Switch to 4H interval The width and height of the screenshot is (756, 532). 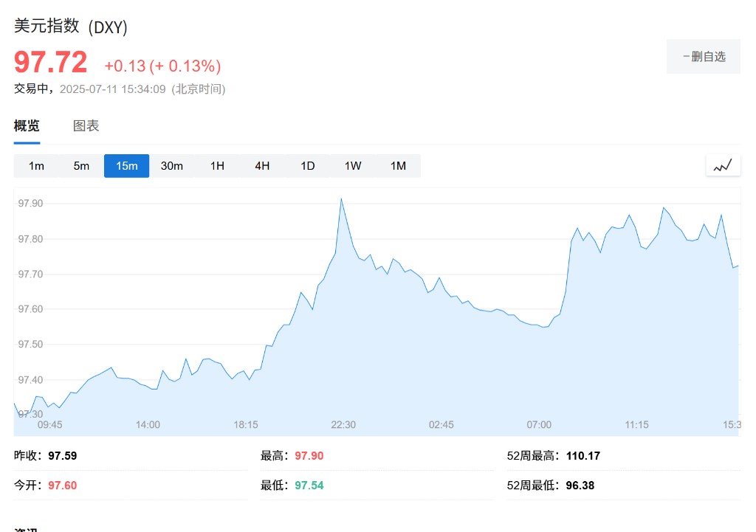click(262, 166)
